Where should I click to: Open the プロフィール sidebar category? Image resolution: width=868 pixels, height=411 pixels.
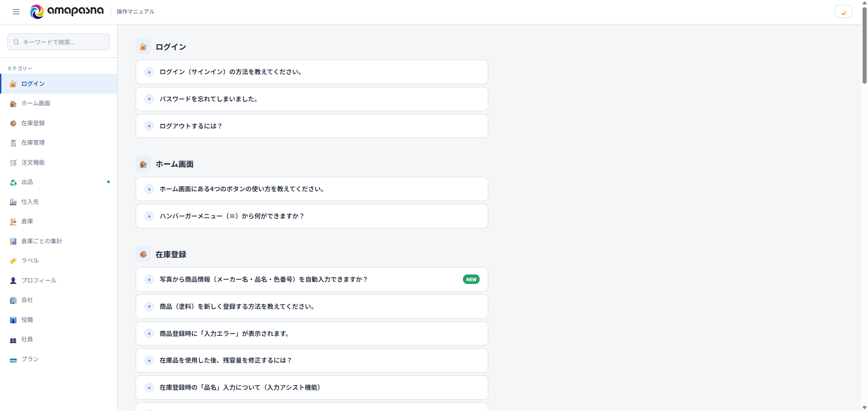click(x=59, y=280)
